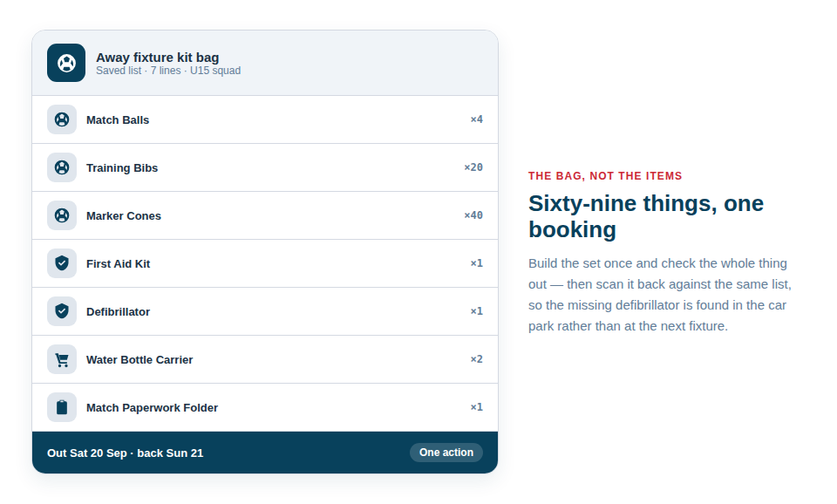The height and width of the screenshot is (504, 837).
Task: Select the Defibrillator shield icon
Action: (62, 312)
